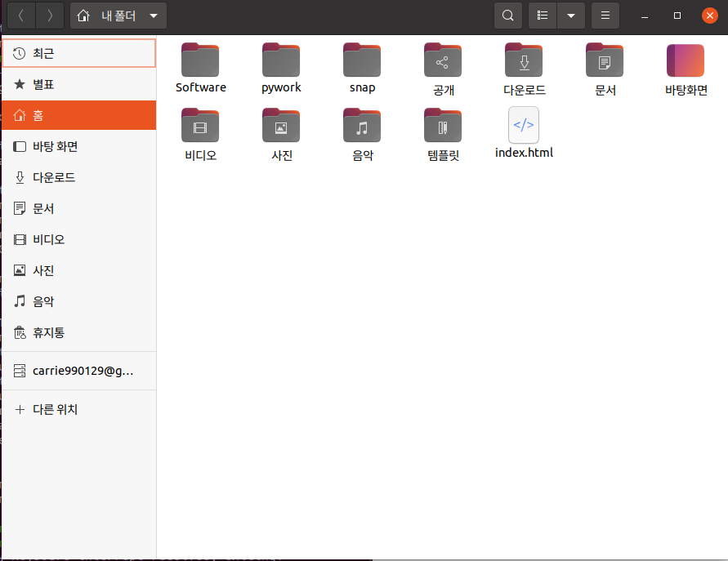This screenshot has width=728, height=561.
Task: Select 최근 in the sidebar
Action: point(79,53)
